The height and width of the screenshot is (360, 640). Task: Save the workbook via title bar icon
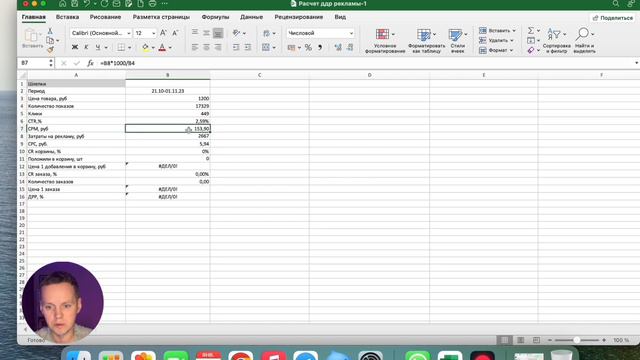pyautogui.click(x=75, y=4)
